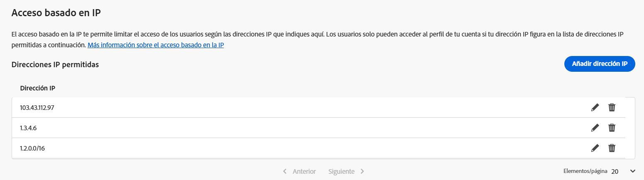This screenshot has height=180, width=644.
Task: Open the Más información sobre el acceso link
Action: (x=156, y=45)
